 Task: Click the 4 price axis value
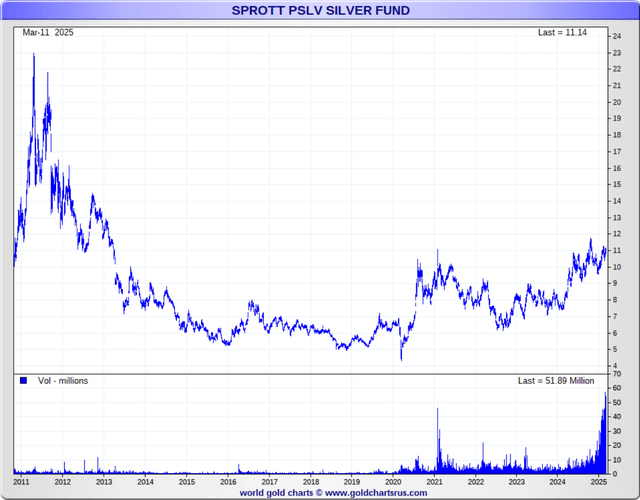615,366
